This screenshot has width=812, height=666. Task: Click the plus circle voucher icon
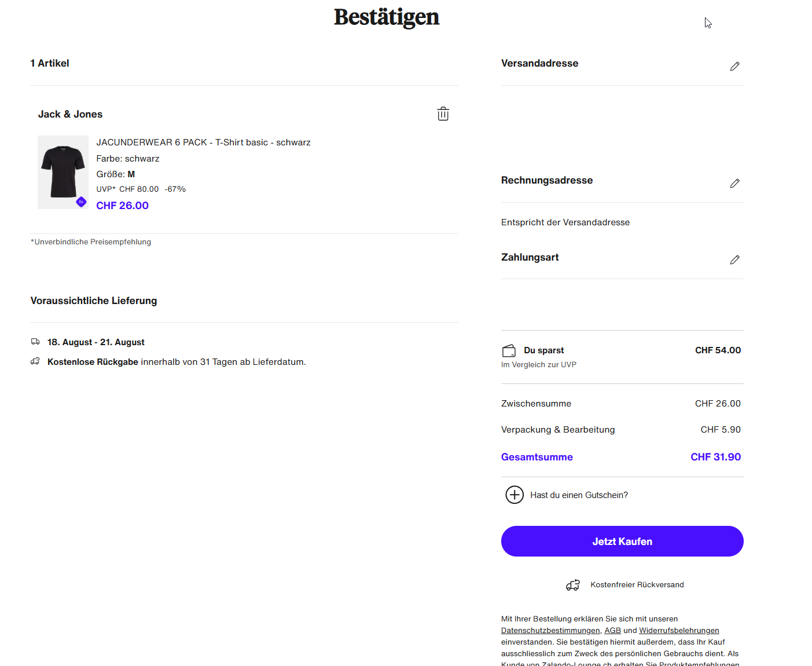tap(515, 495)
